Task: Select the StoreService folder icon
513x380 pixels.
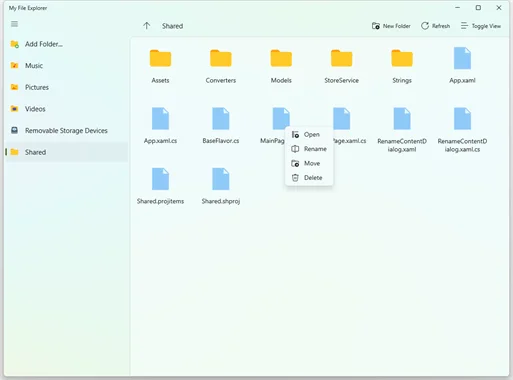Action: [341, 58]
